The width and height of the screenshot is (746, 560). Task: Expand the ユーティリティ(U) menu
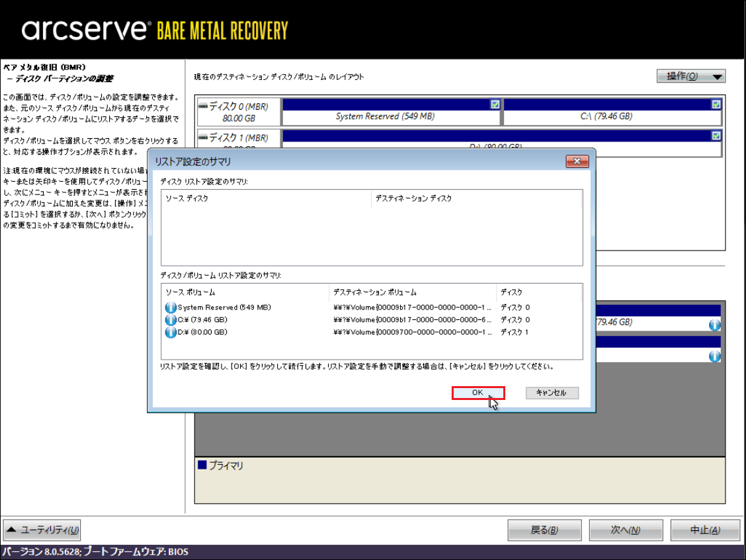coord(42,530)
